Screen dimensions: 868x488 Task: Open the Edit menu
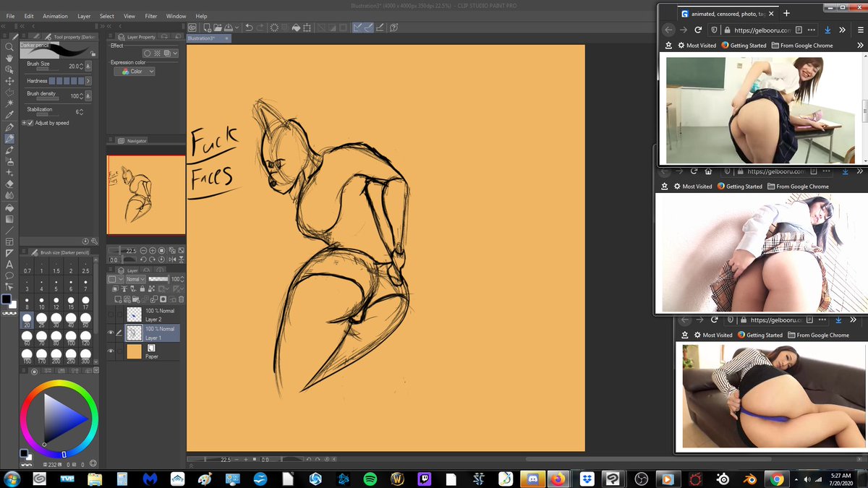coord(29,16)
